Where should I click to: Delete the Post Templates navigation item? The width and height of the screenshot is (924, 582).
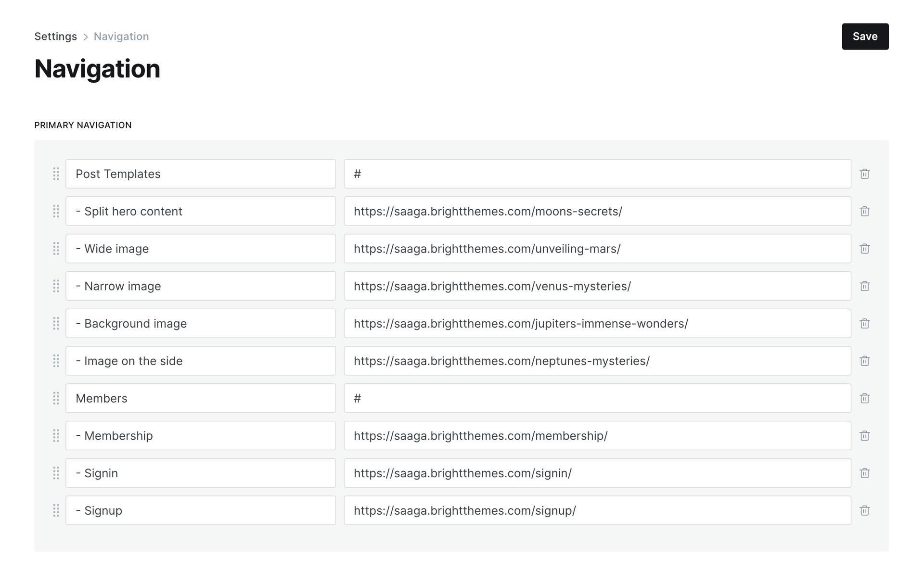(x=865, y=174)
